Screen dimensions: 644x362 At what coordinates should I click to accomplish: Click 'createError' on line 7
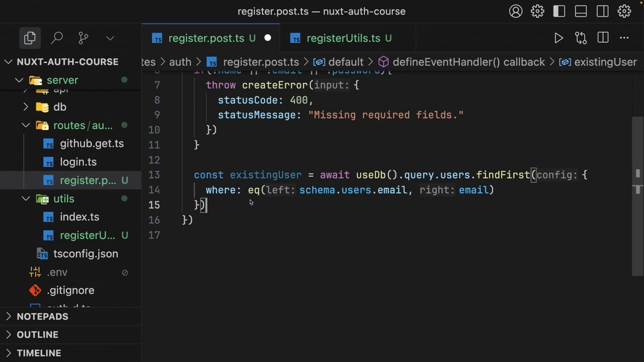[x=275, y=85]
